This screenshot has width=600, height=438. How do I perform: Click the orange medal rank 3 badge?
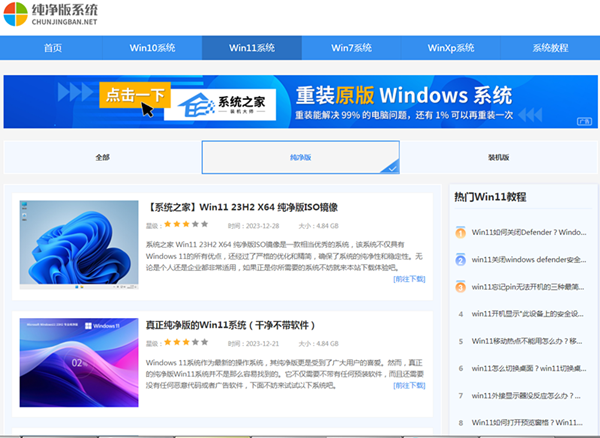pyautogui.click(x=460, y=286)
